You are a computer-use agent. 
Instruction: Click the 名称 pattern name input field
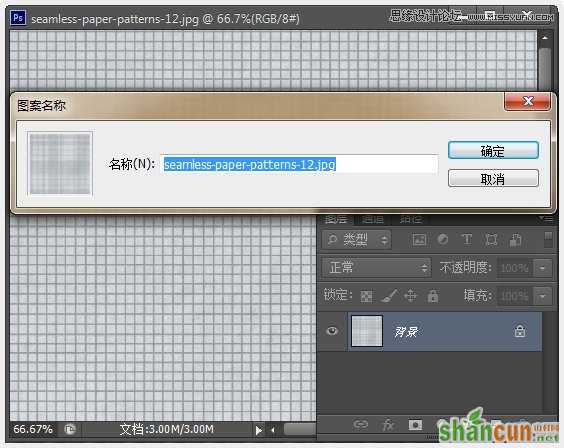point(299,165)
